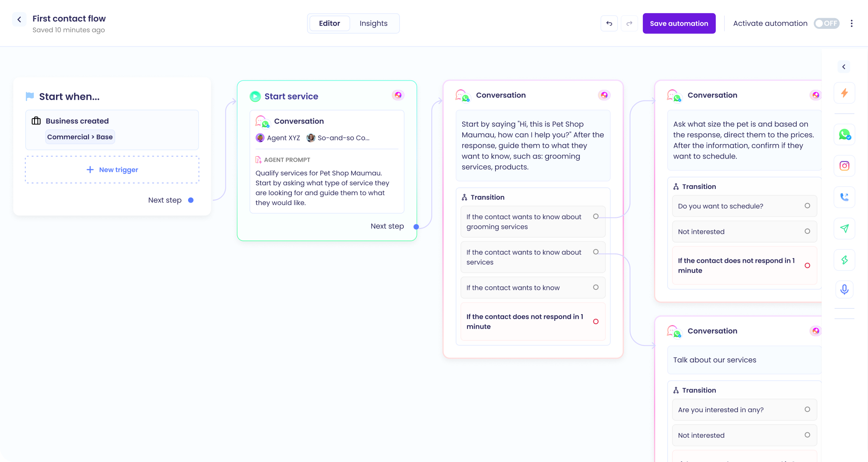
Task: Collapse the right sidebar panel chevron
Action: tap(844, 67)
